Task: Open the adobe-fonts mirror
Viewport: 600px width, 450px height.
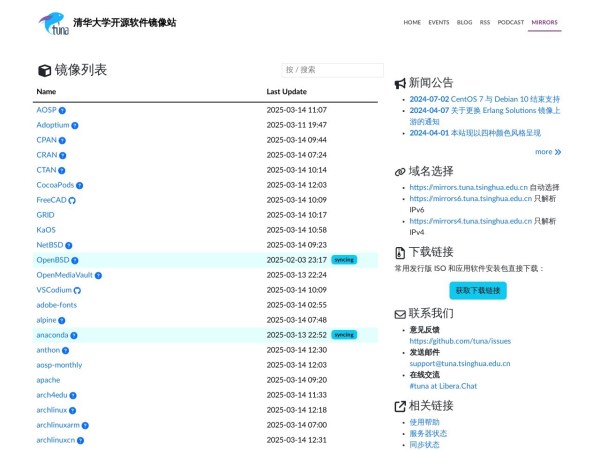Action: pos(57,305)
